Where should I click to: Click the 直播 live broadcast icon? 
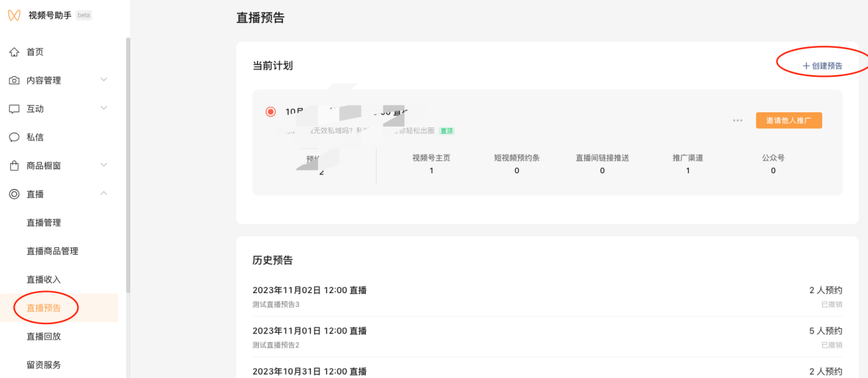coord(14,194)
